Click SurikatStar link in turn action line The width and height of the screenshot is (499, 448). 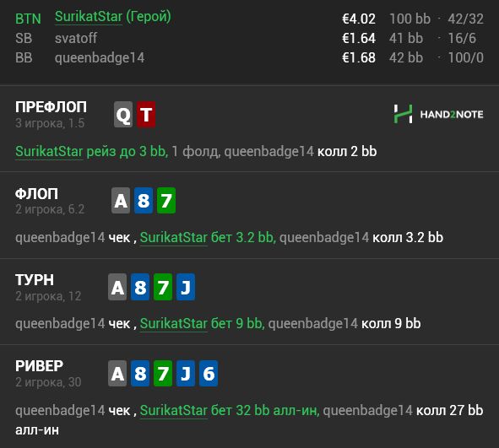(174, 324)
